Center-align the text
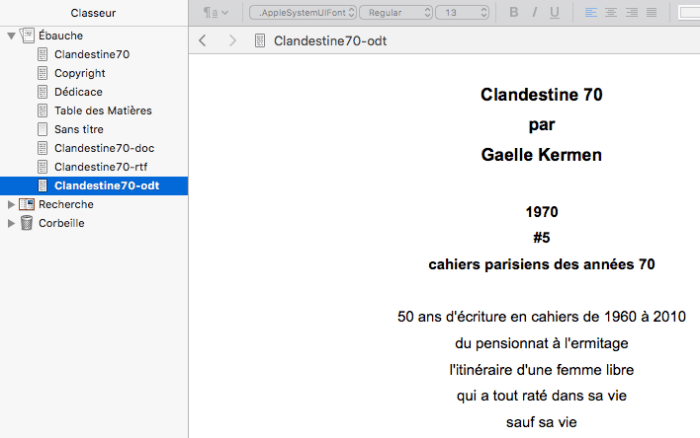 point(610,13)
